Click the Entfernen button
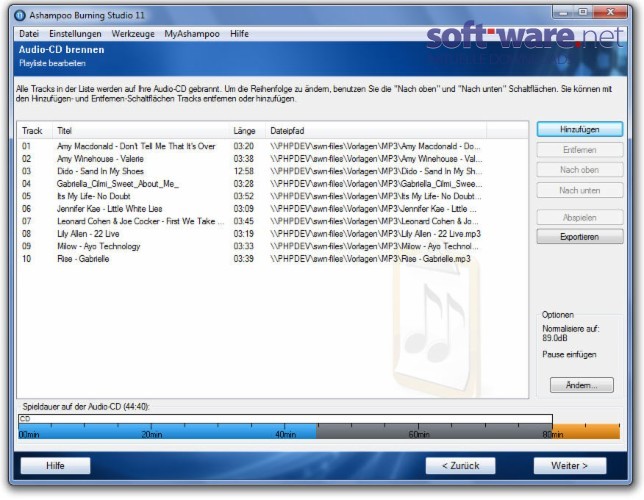The width and height of the screenshot is (644, 500). (580, 150)
